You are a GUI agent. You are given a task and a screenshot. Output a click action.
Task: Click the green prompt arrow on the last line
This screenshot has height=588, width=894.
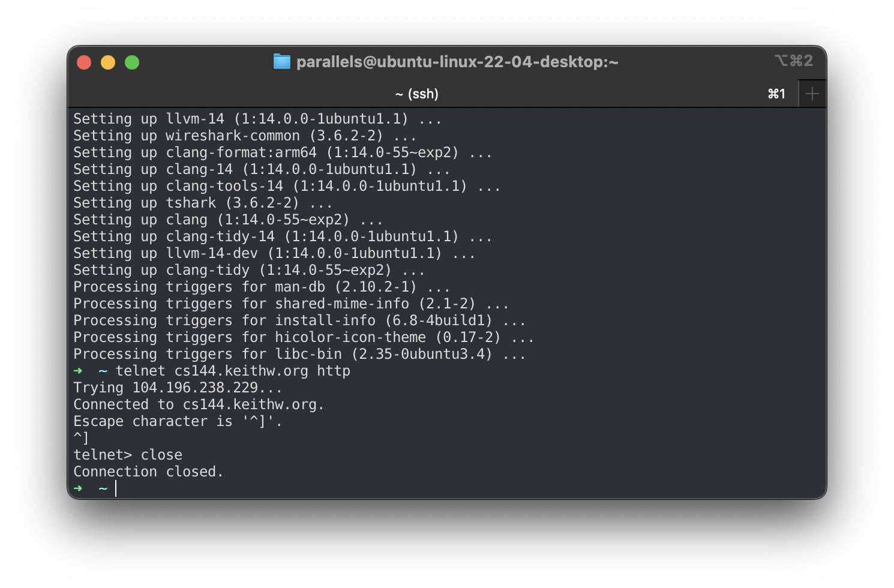coord(78,488)
